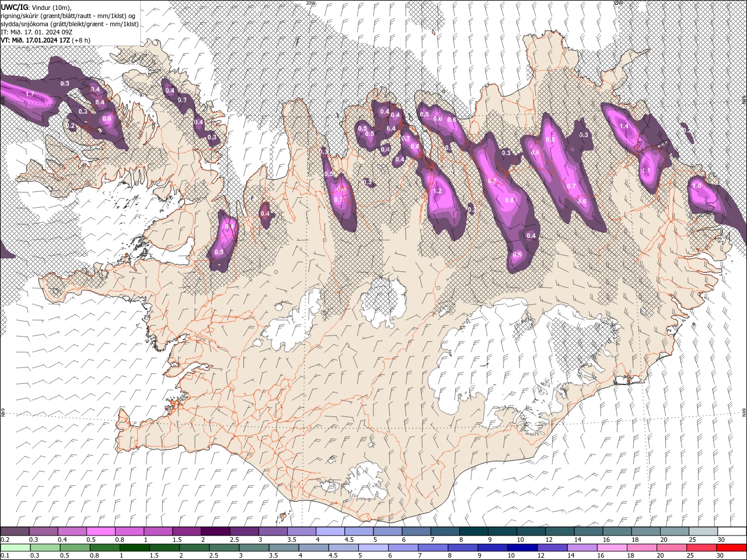Select the '1.2' precipitation value on the map
The image size is (747, 560).
pyautogui.click(x=437, y=191)
